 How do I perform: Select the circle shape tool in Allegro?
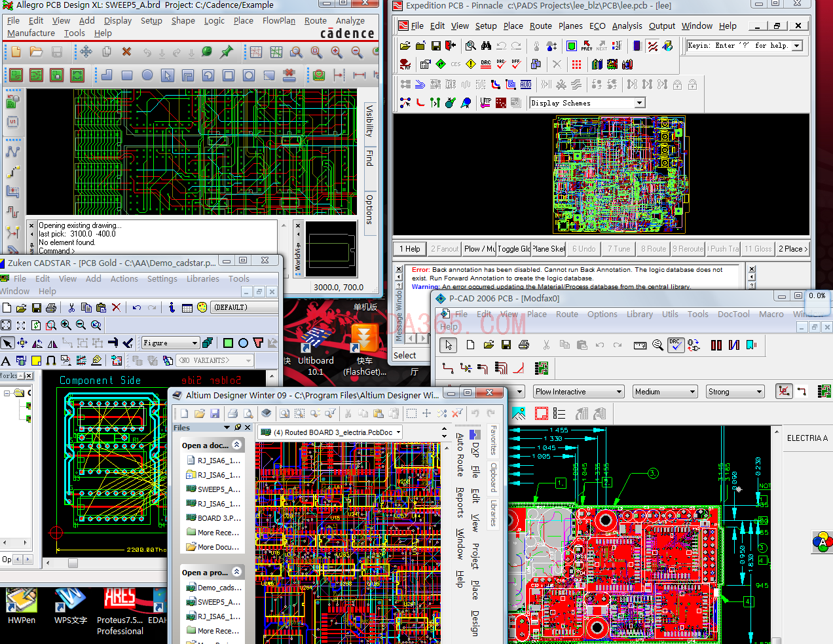coord(147,75)
